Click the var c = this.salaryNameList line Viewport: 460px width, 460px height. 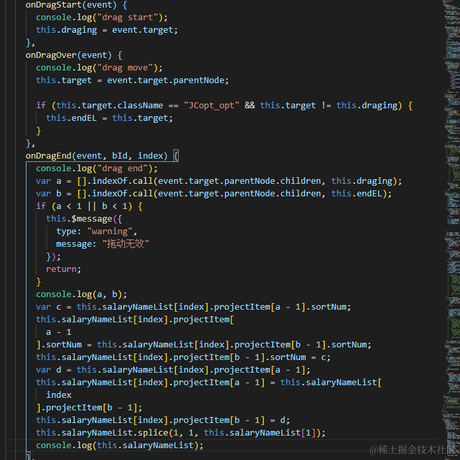193,307
